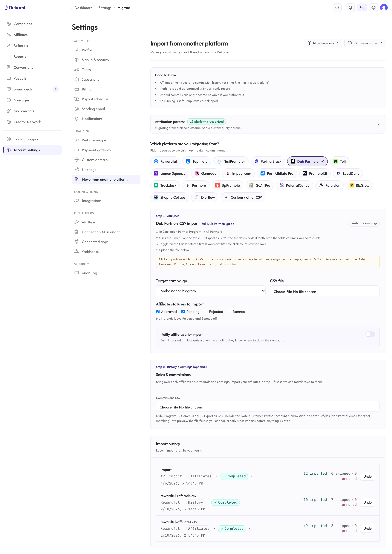Viewport: 392px width, 554px height.
Task: Choose PartnerStack as source platform
Action: pyautogui.click(x=268, y=161)
